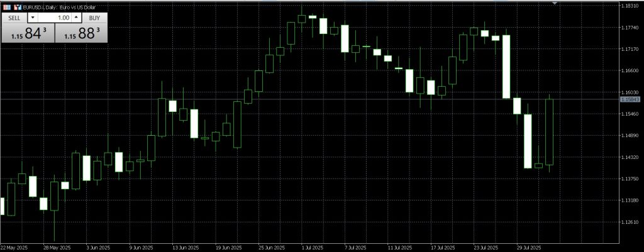Decrease trade volume with the down arrow
644x252 pixels.
33,18
